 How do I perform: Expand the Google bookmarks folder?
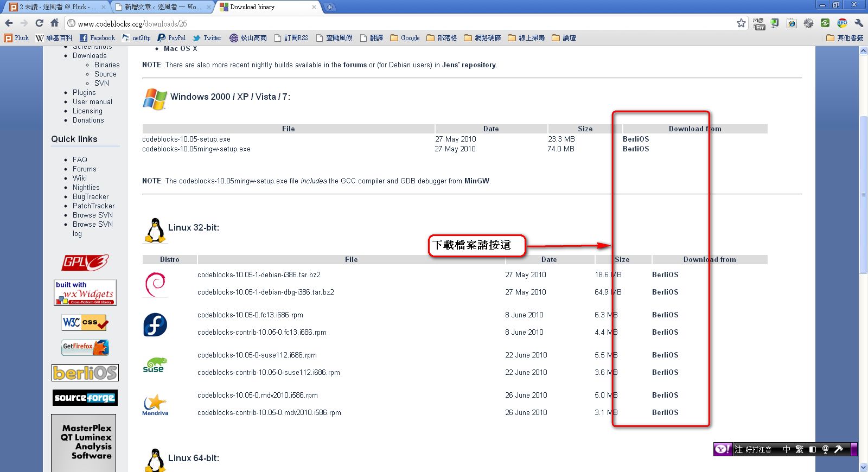pos(405,37)
